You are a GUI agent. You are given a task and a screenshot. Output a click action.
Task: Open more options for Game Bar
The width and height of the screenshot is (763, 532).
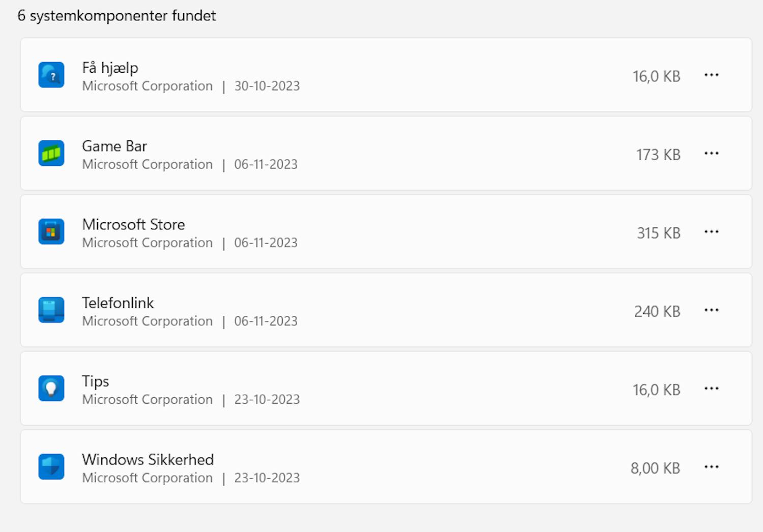point(712,153)
